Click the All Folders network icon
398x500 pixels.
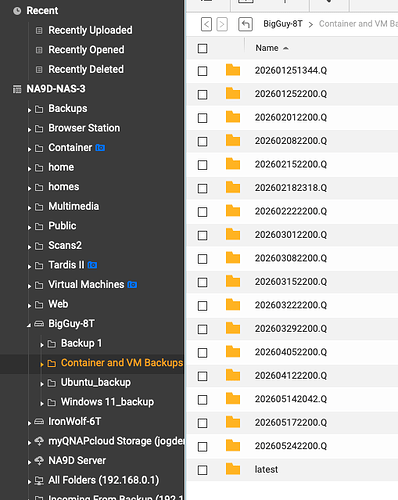39,480
